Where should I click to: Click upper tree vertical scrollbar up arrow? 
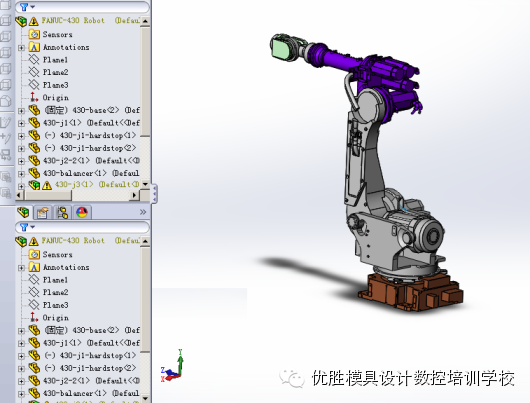(x=145, y=21)
